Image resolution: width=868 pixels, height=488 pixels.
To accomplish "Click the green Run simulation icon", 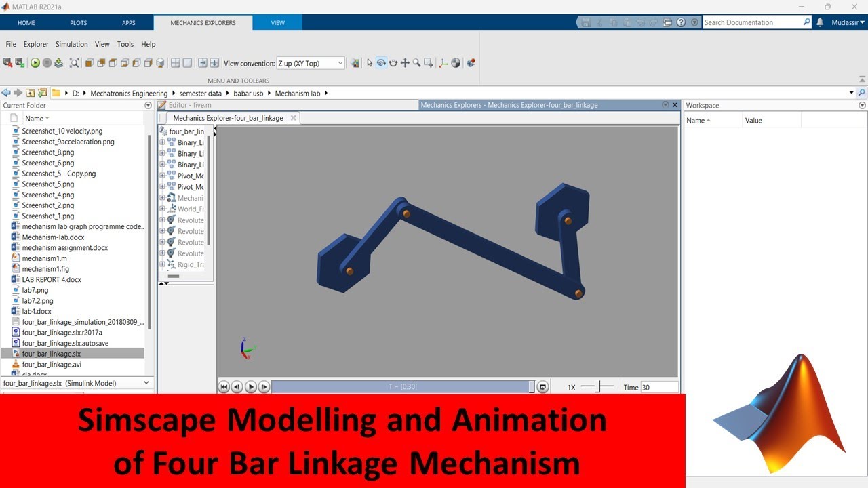I will (35, 63).
